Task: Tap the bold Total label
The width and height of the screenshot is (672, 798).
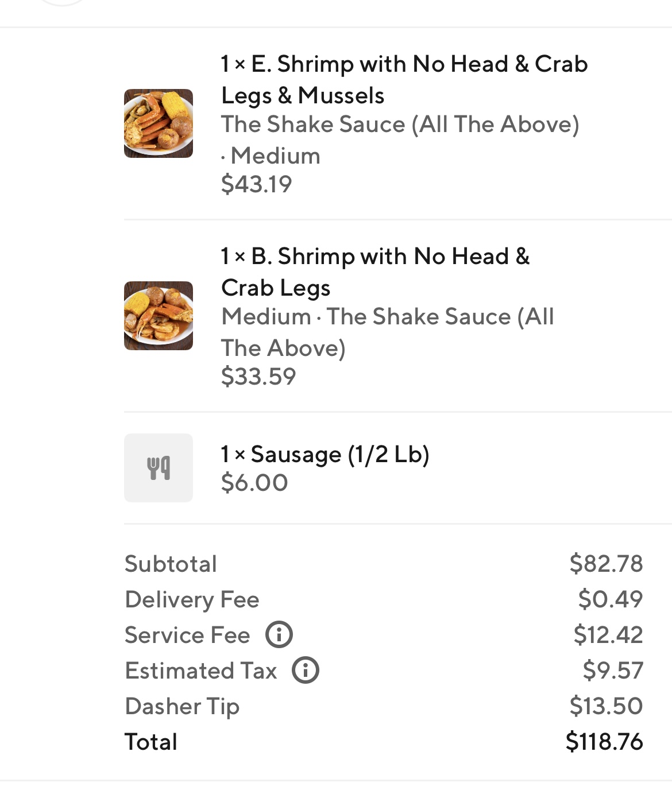Action: coord(151,742)
